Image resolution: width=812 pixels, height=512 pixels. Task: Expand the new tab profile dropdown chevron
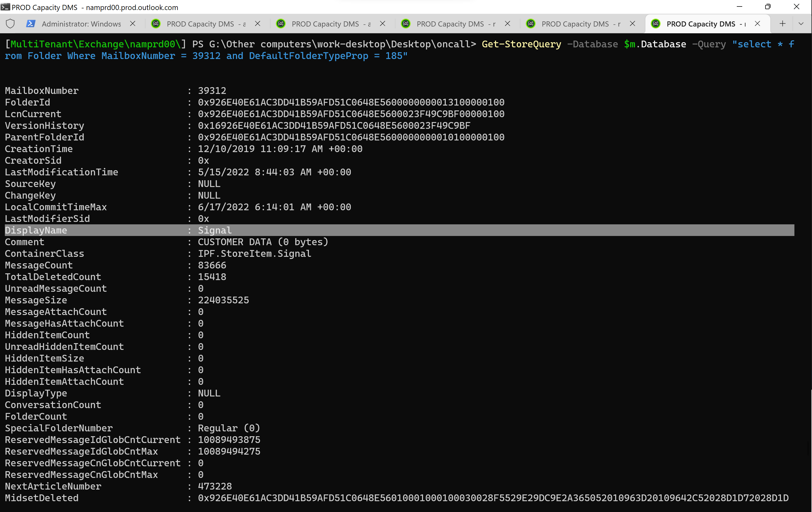pos(801,24)
